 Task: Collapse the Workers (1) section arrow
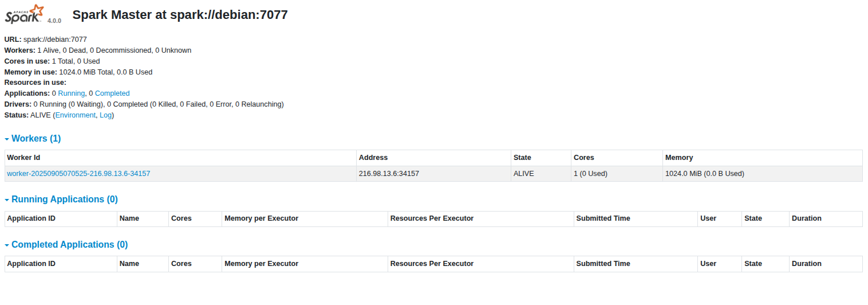pos(7,139)
